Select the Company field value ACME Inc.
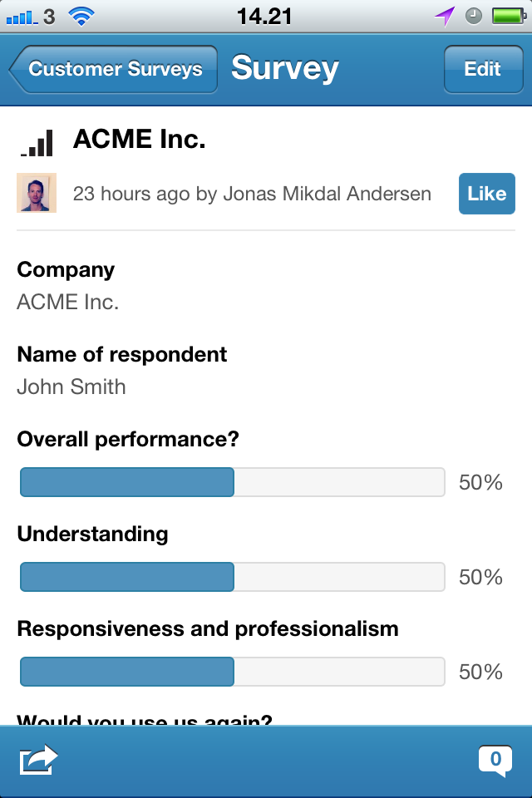Viewport: 532px width, 798px height. click(68, 302)
